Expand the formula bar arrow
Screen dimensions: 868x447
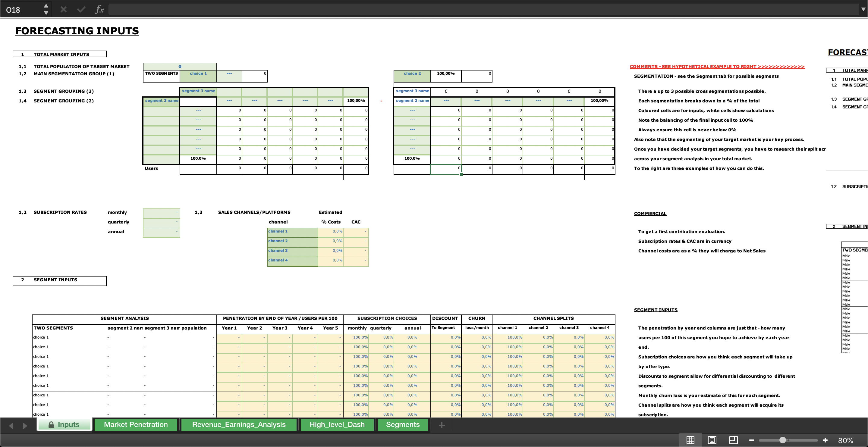[863, 9]
